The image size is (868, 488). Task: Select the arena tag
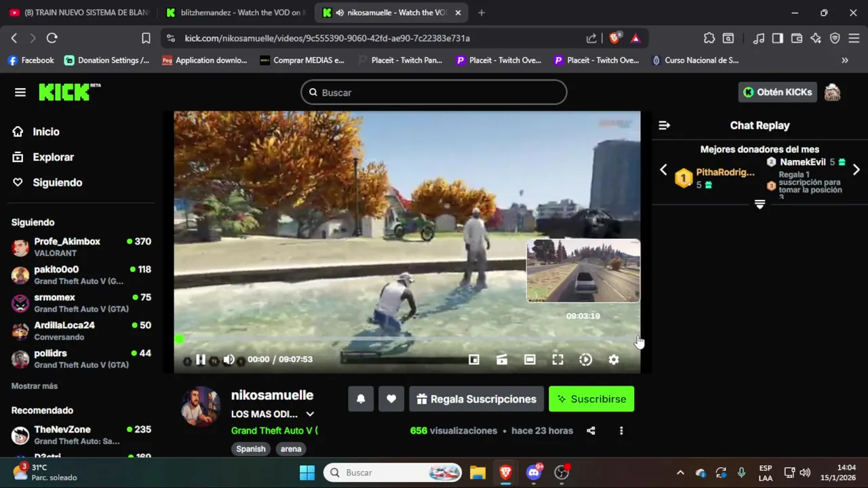(x=291, y=449)
